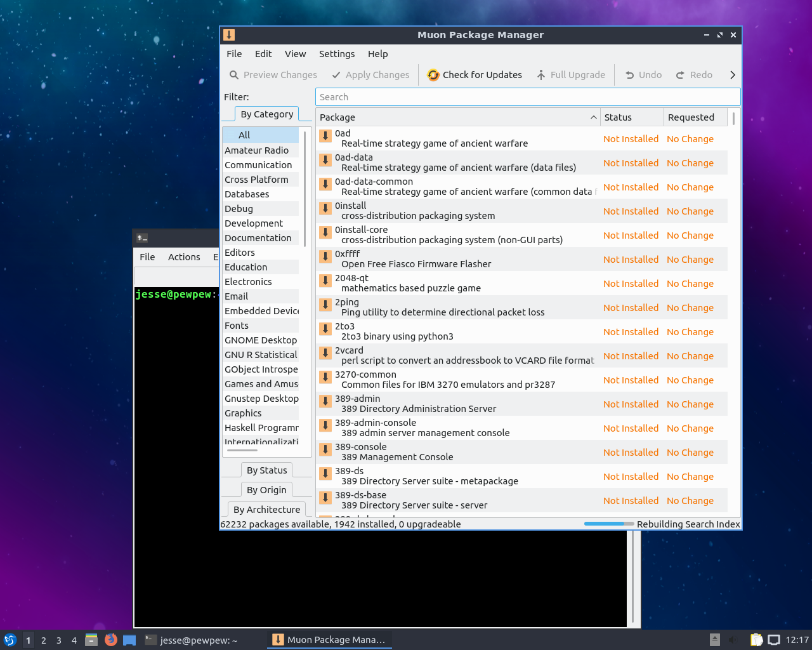
Task: Click the Apply Changes checkmark icon
Action: tap(336, 75)
